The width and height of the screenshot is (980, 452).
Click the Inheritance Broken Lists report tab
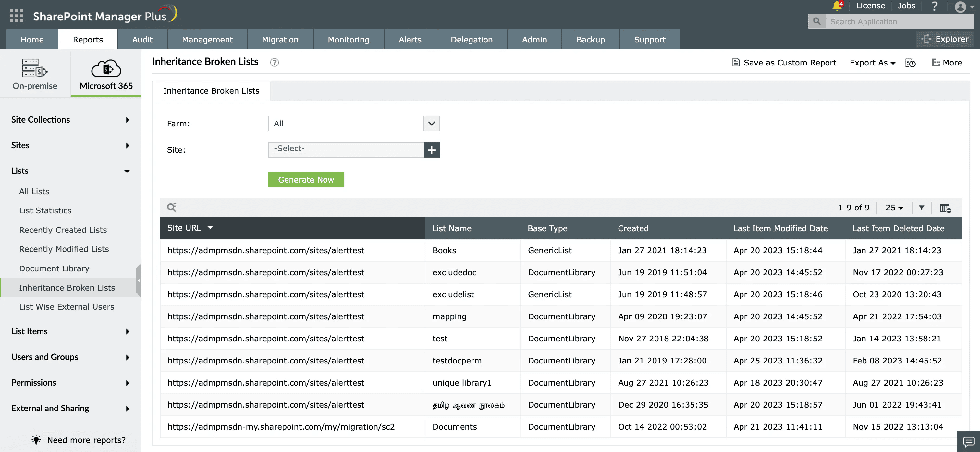(x=212, y=91)
